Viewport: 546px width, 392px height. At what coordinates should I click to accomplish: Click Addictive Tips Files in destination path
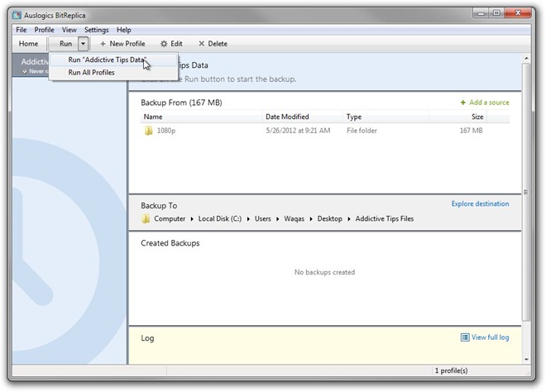pyautogui.click(x=385, y=218)
